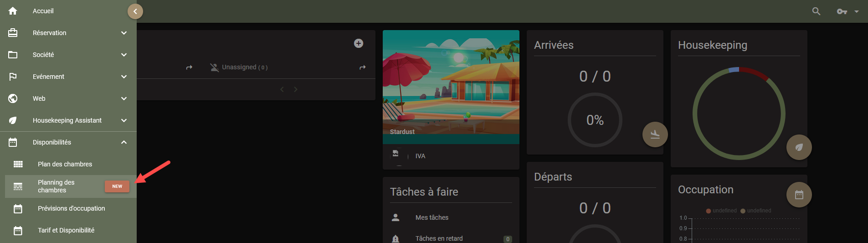This screenshot has width=868, height=243.
Task: Click the share arrow next to Unassigned
Action: coord(363,67)
